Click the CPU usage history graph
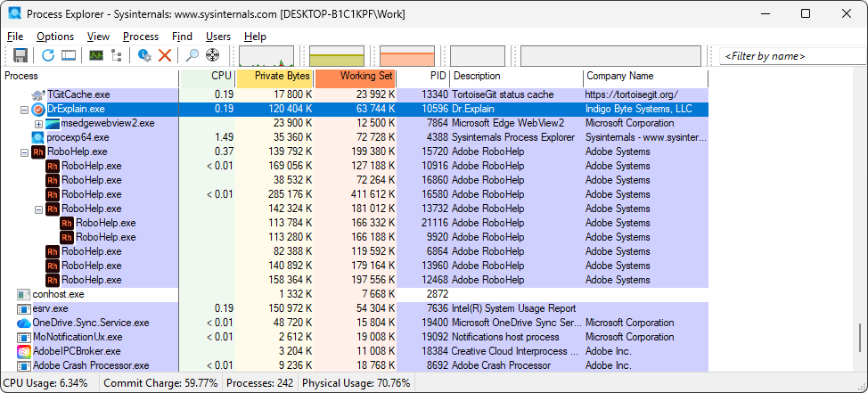Image resolution: width=868 pixels, height=393 pixels. coord(266,56)
